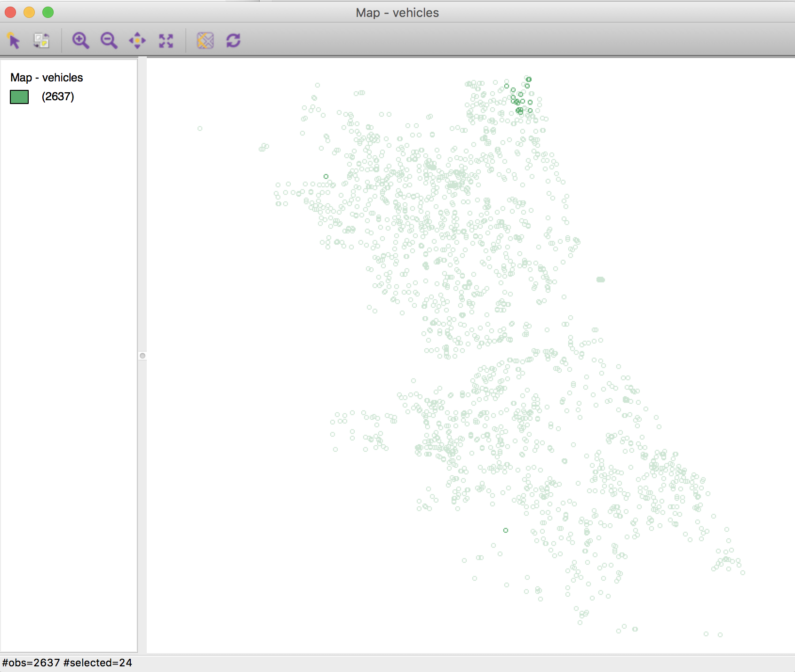Toggle selection mode via the arrow tool
The image size is (795, 672).
click(14, 41)
